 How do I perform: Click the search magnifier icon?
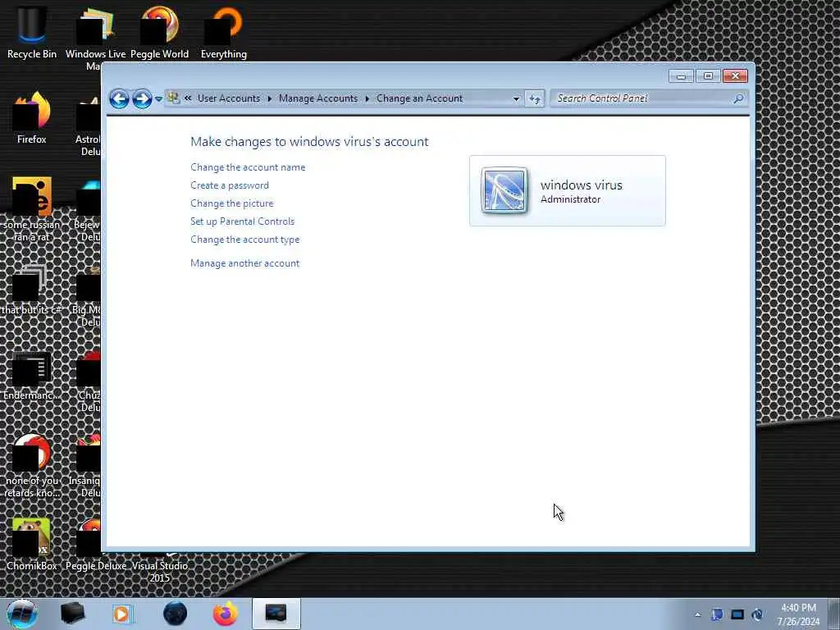738,98
